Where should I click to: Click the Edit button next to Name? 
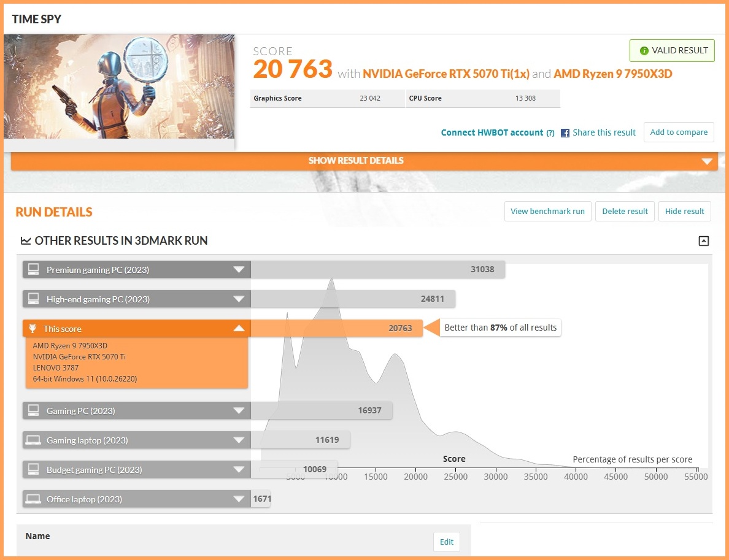pos(446,542)
